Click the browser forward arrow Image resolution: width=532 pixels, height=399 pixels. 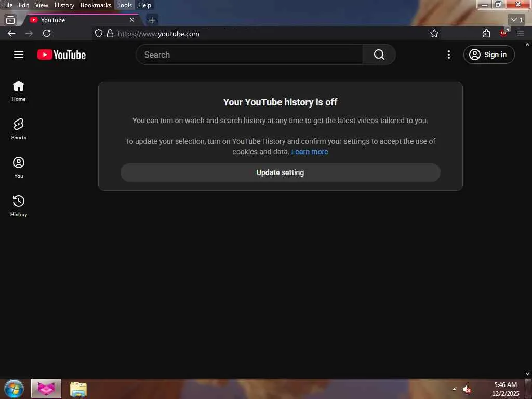point(29,33)
